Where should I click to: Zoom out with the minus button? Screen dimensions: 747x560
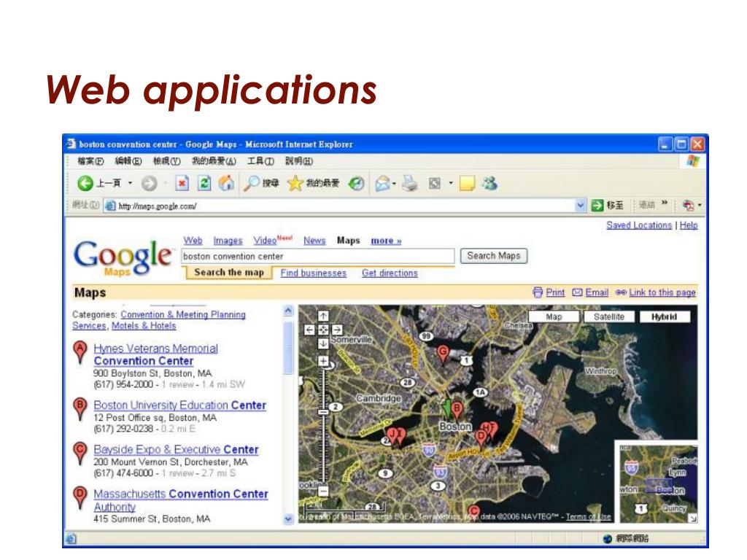323,491
